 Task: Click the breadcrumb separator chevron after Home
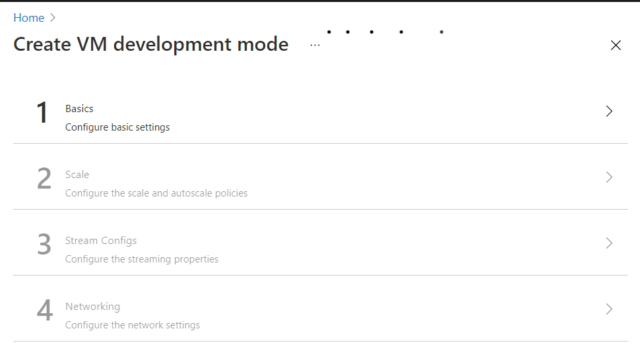(53, 18)
